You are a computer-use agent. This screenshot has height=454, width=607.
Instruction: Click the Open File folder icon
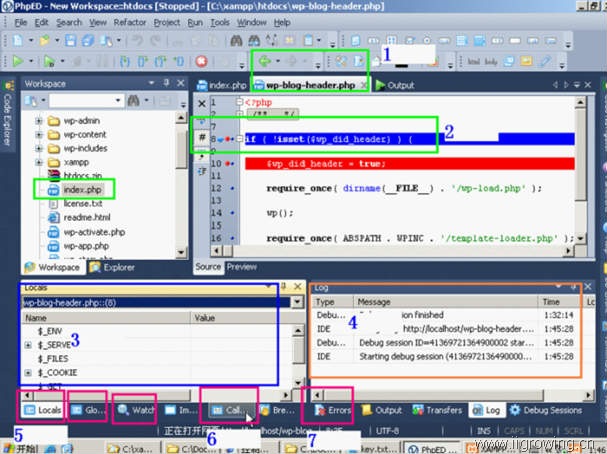pyautogui.click(x=45, y=40)
